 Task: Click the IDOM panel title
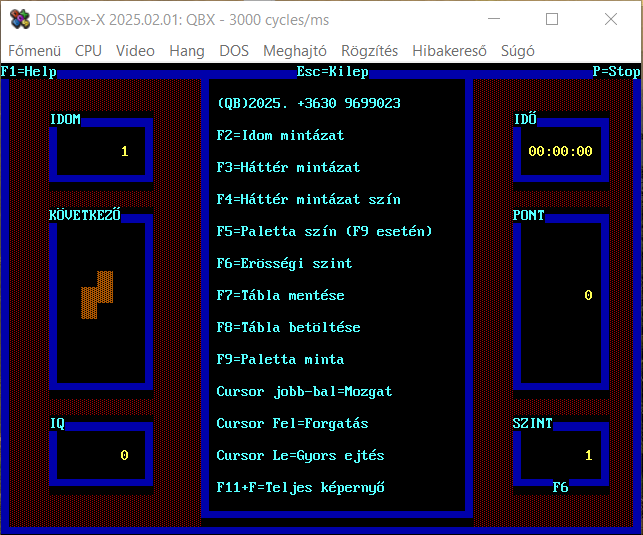pos(65,119)
